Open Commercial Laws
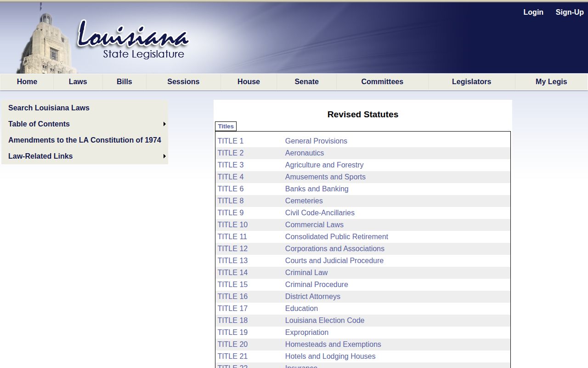The width and height of the screenshot is (588, 368). [x=314, y=225]
